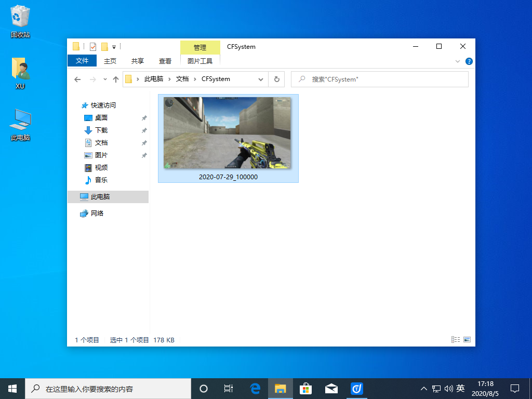Select 图片 in Quick Access sidebar
The height and width of the screenshot is (399, 532).
point(101,155)
